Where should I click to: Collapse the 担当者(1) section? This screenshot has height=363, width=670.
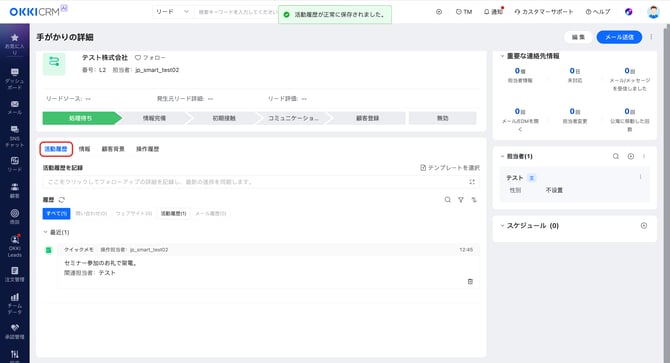tap(502, 156)
